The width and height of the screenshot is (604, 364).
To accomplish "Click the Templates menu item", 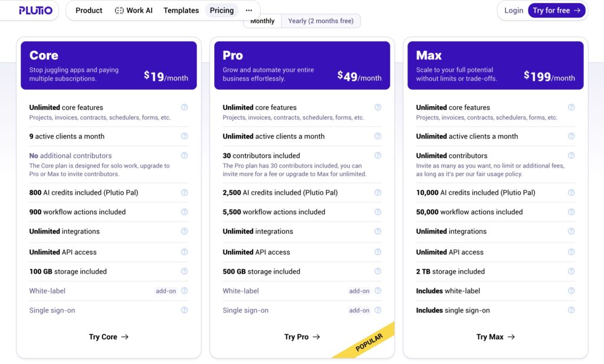I will tap(180, 10).
